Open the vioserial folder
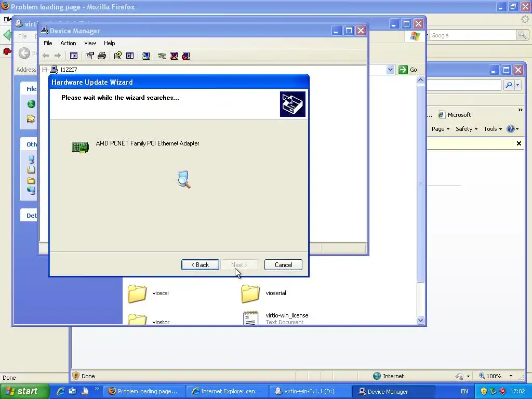532x399 pixels. 264,293
